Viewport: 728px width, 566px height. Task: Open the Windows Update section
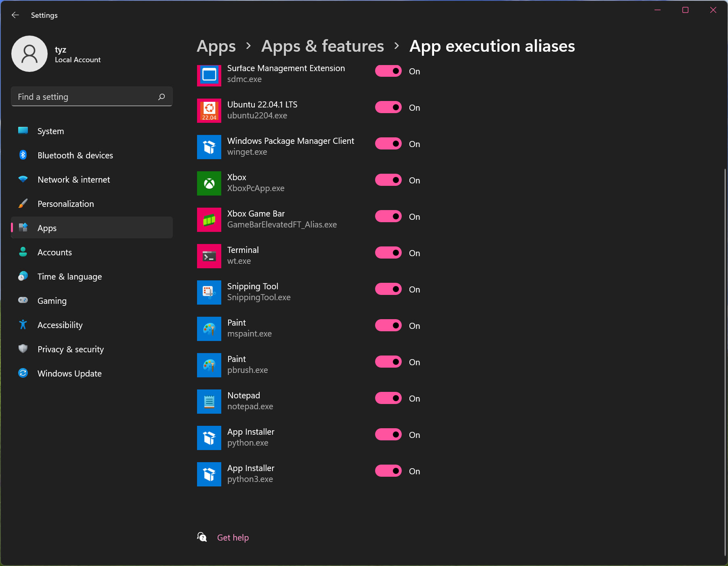(69, 373)
